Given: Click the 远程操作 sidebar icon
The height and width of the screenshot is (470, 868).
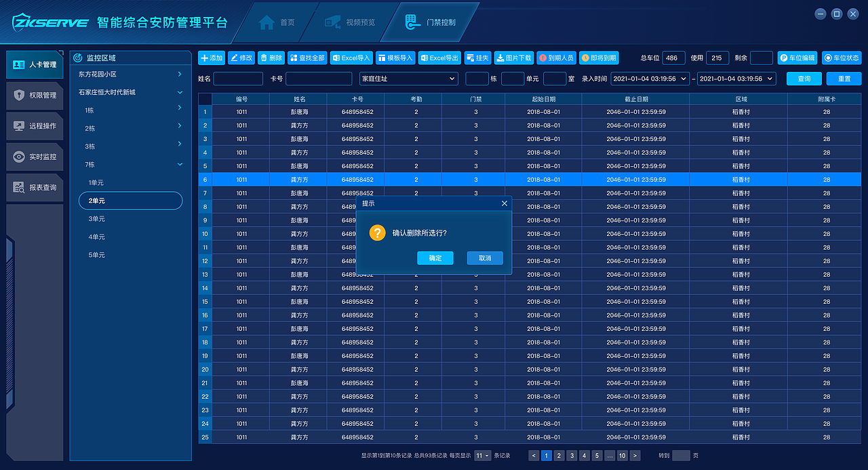Looking at the screenshot, I should 34,125.
